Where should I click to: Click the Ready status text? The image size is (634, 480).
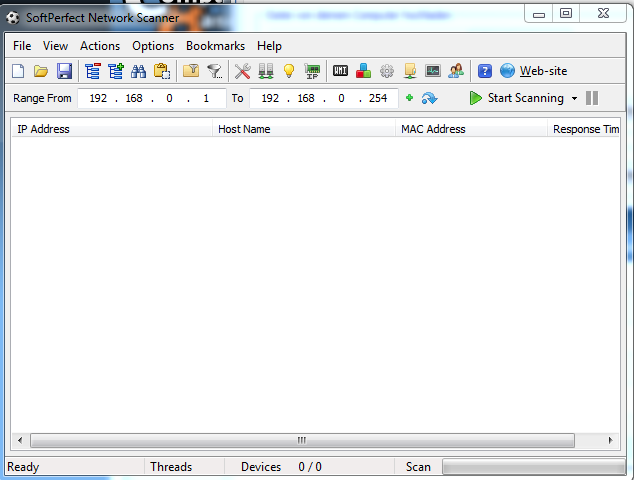coord(23,467)
